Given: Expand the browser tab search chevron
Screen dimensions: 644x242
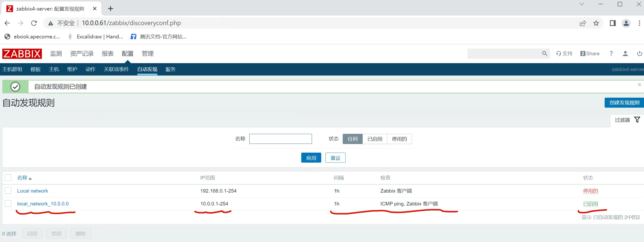Looking at the screenshot, I should pos(581,4).
